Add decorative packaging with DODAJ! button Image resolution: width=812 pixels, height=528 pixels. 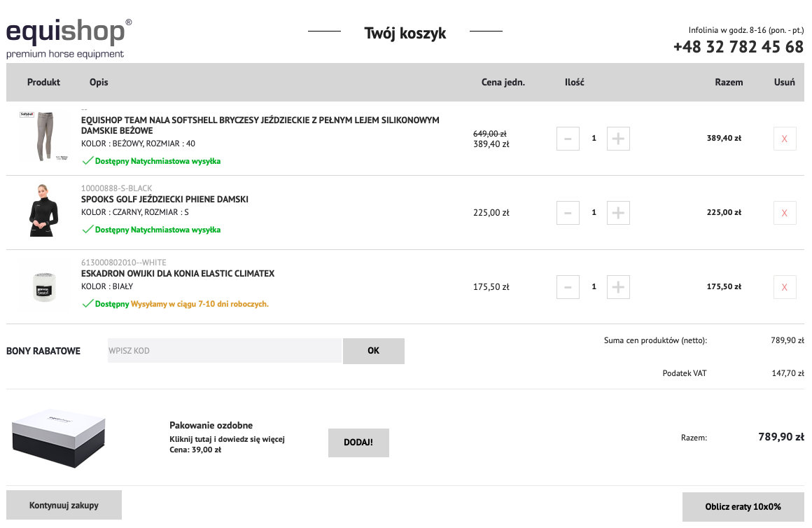tap(358, 443)
